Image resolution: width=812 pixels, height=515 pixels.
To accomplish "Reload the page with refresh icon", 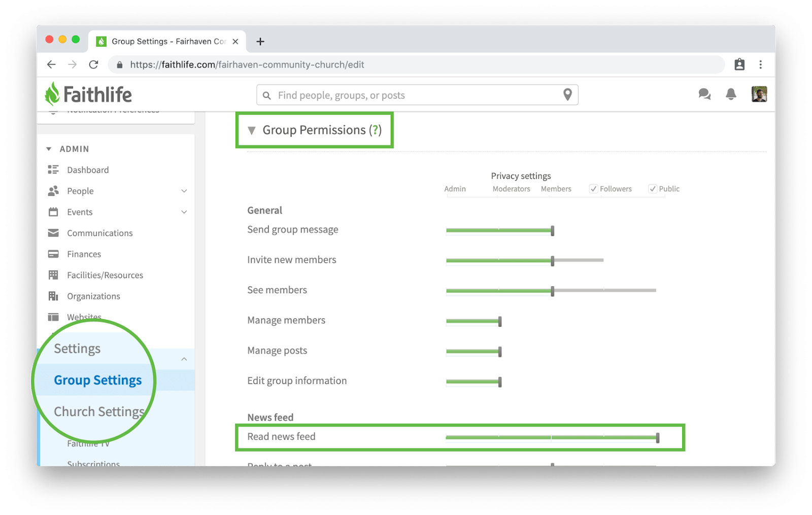I will pos(93,64).
